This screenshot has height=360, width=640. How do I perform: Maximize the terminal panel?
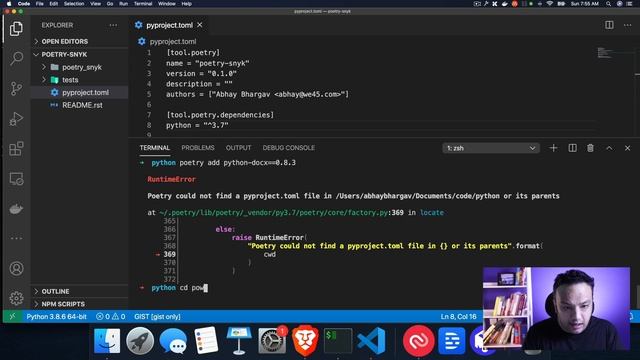[609, 148]
